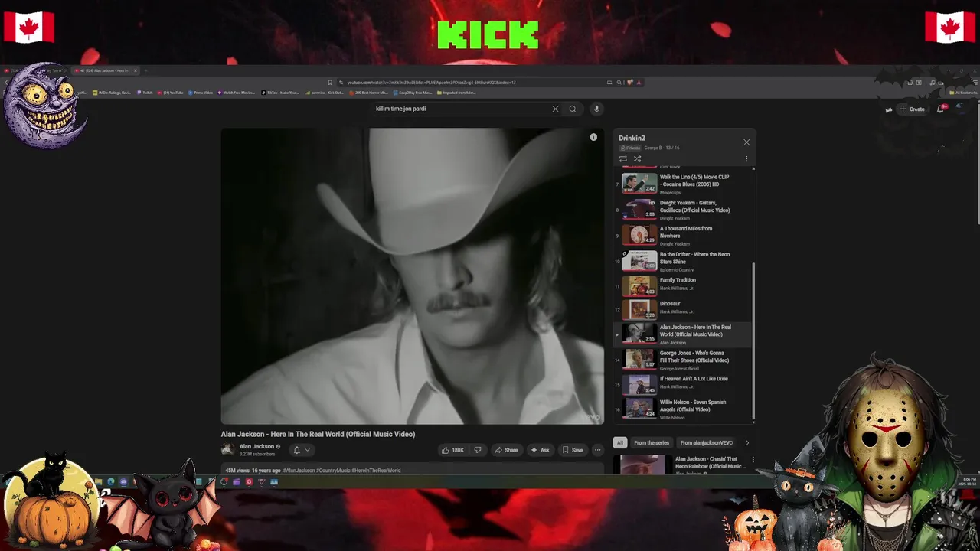
Task: Open a new browser tab
Action: pyautogui.click(x=146, y=70)
